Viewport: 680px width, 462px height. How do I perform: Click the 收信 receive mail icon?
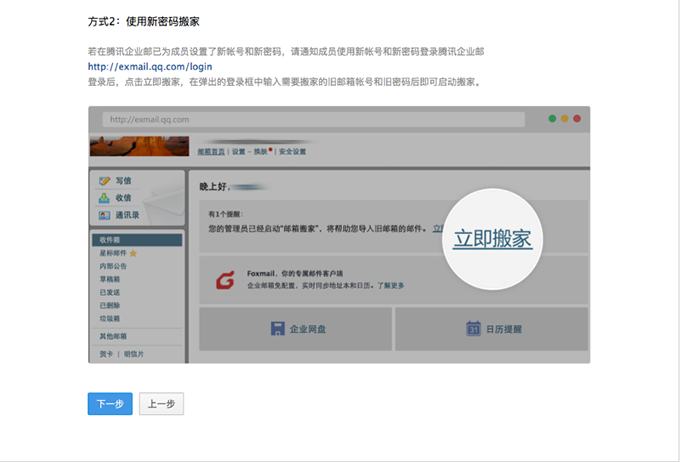pos(105,198)
